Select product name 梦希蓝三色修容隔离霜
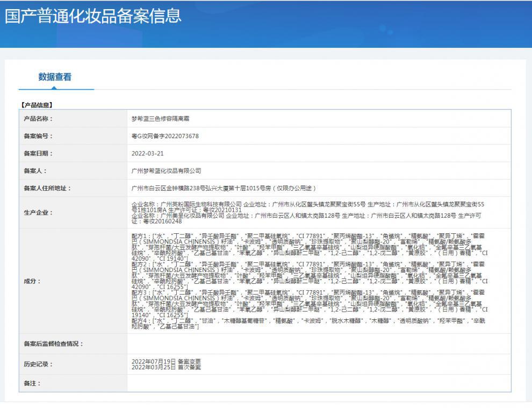The image size is (532, 408). pyautogui.click(x=161, y=119)
